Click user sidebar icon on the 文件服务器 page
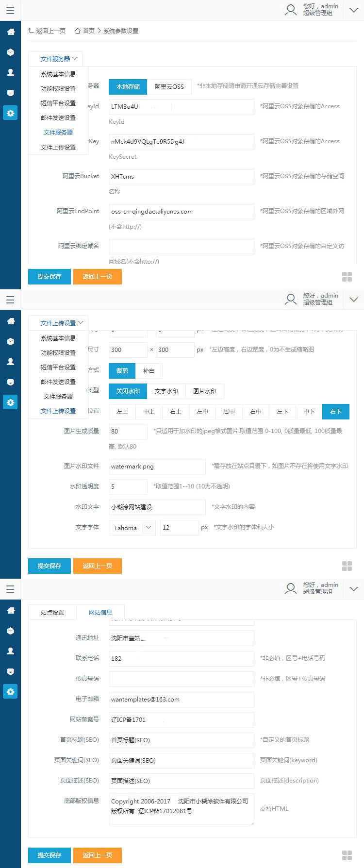Viewport: 364px width, 868px height. [10, 72]
